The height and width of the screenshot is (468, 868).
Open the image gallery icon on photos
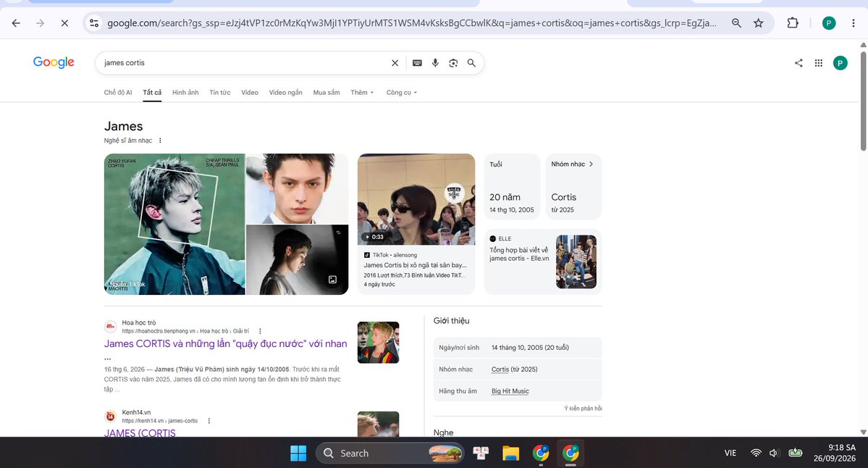coord(333,280)
